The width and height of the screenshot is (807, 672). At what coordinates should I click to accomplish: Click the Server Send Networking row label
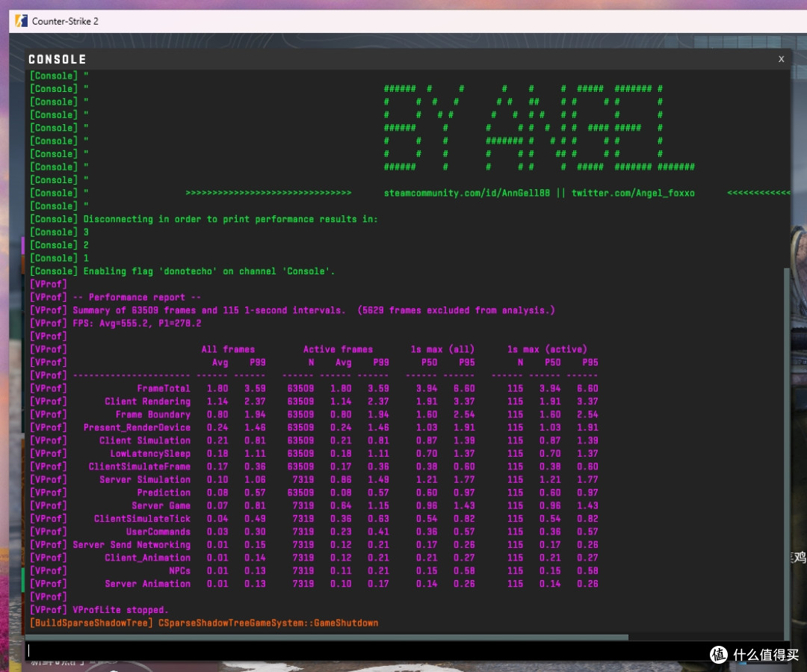pyautogui.click(x=132, y=545)
